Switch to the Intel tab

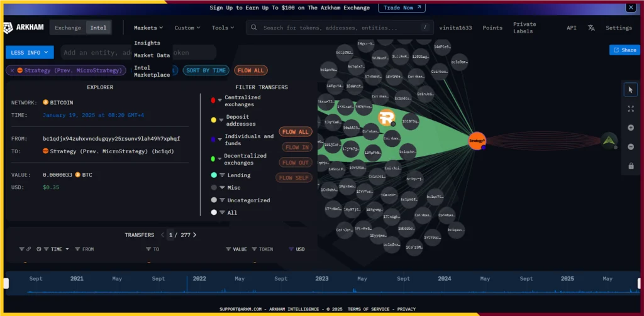tap(99, 28)
